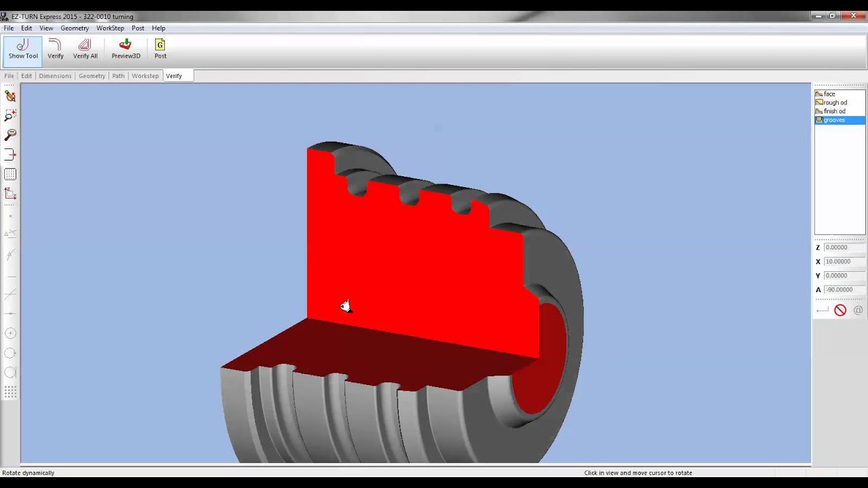The image size is (868, 488).
Task: Click the X coordinate field
Action: tap(844, 262)
